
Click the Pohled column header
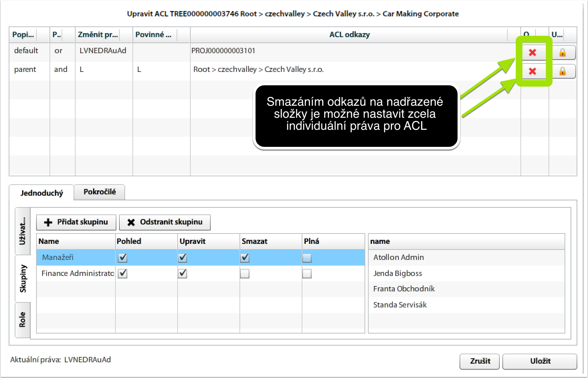146,242
